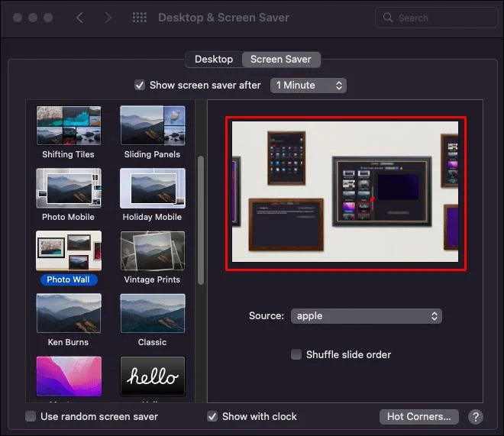Screen dimensions: 504x436
Task: Show all preferences grid icon
Action: (x=140, y=18)
